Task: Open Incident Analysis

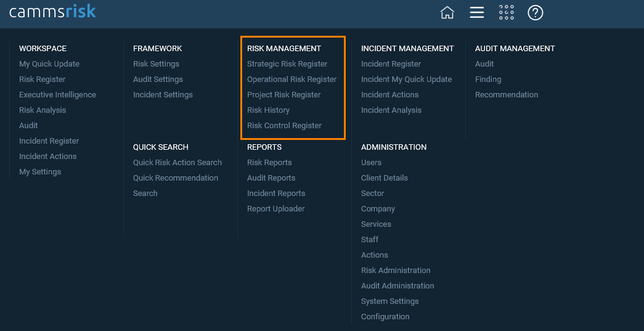Action: click(x=391, y=110)
